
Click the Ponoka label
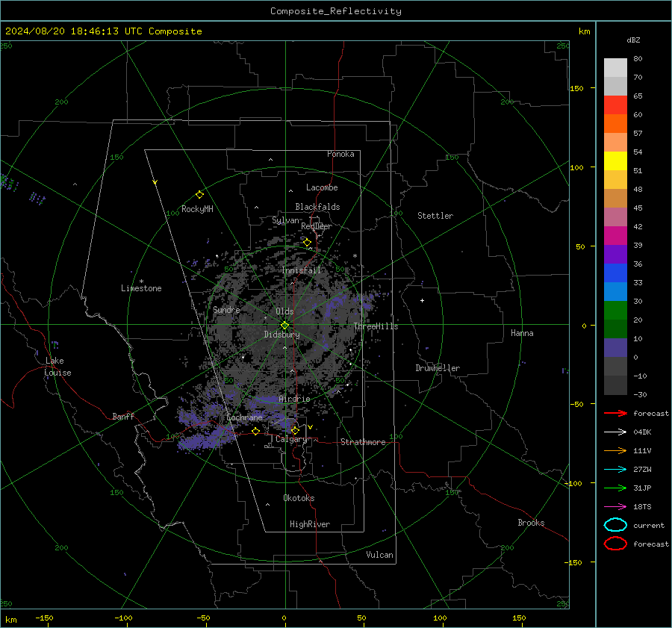tap(340, 154)
